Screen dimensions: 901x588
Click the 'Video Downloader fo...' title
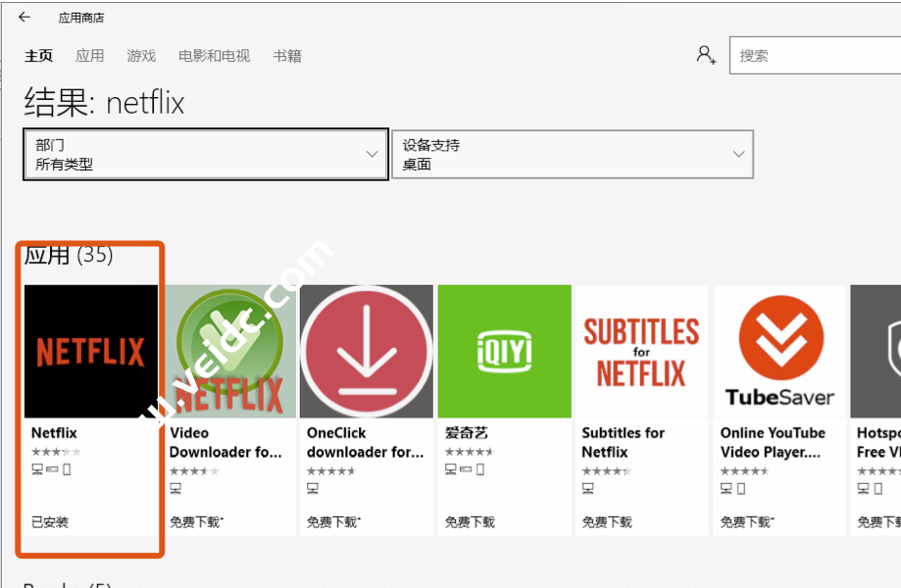pos(225,442)
